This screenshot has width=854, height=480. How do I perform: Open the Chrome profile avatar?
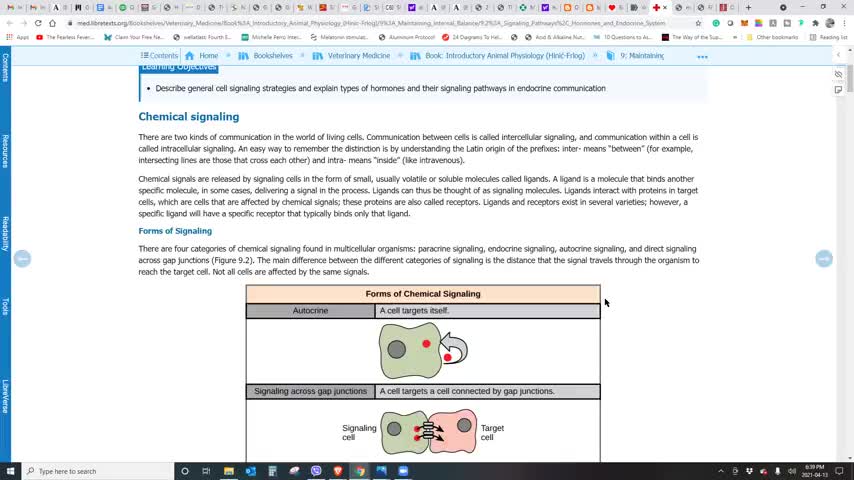830,23
